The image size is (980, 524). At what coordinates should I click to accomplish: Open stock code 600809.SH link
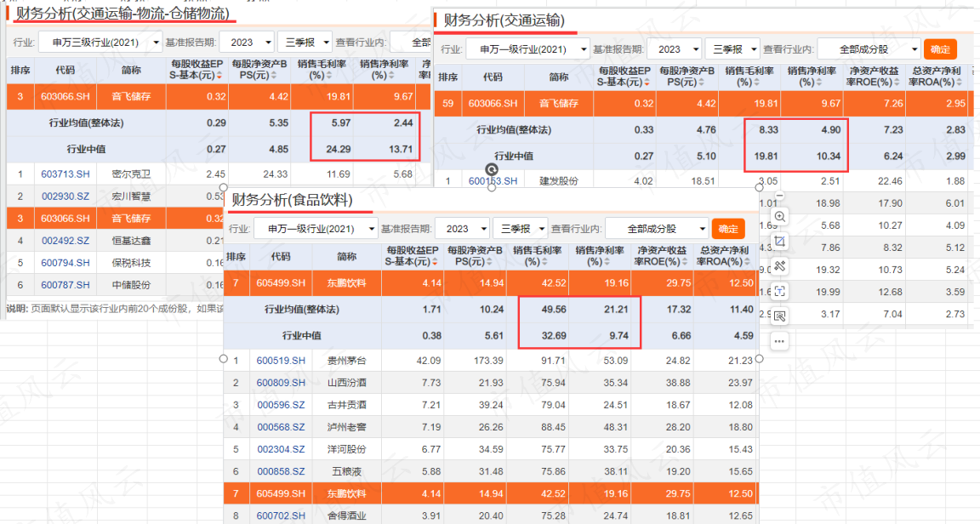281,383
